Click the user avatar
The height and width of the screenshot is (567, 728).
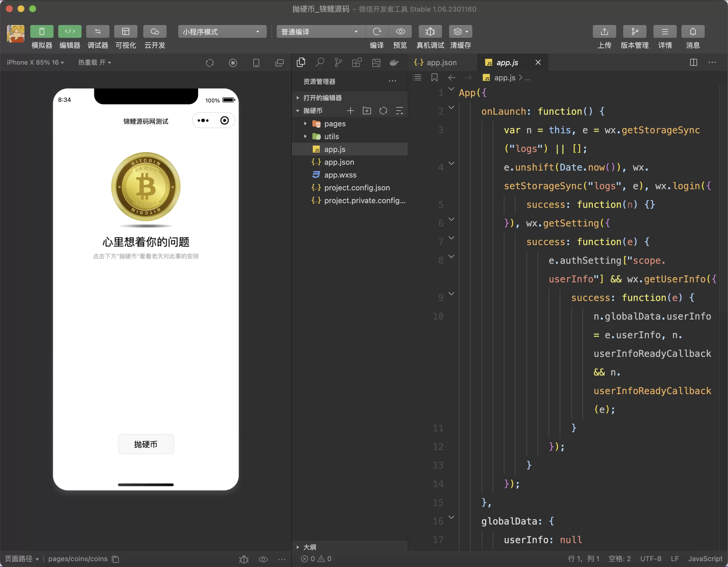pyautogui.click(x=16, y=34)
